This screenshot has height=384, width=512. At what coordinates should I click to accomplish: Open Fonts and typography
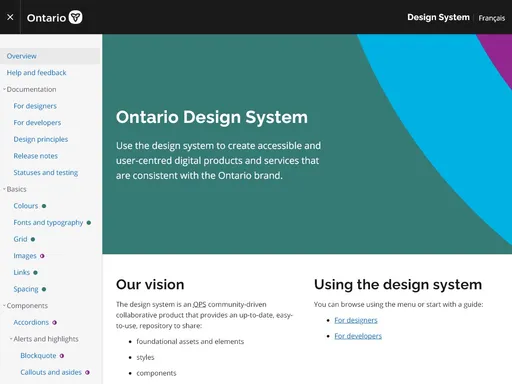click(x=48, y=223)
